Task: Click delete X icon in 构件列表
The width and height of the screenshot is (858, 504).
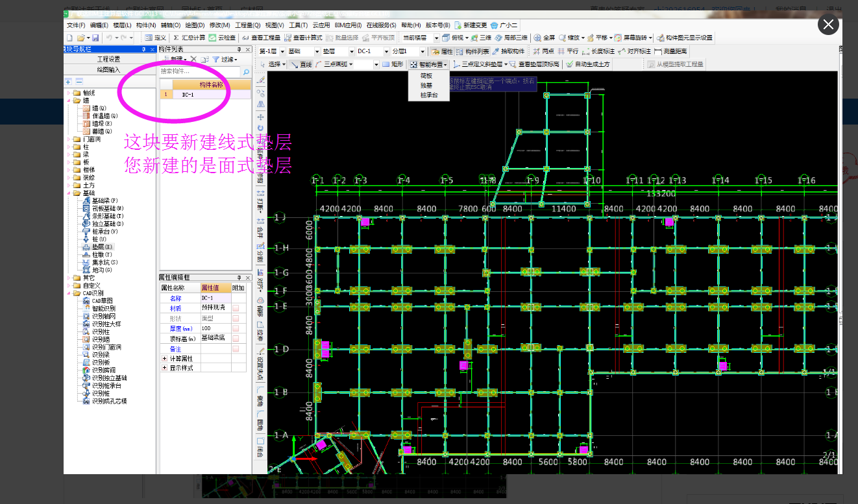Action: (x=193, y=59)
